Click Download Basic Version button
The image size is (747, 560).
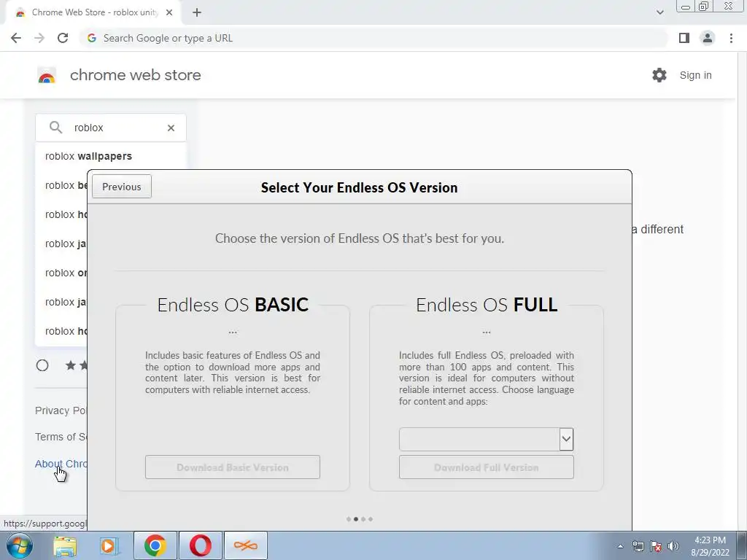coord(233,467)
